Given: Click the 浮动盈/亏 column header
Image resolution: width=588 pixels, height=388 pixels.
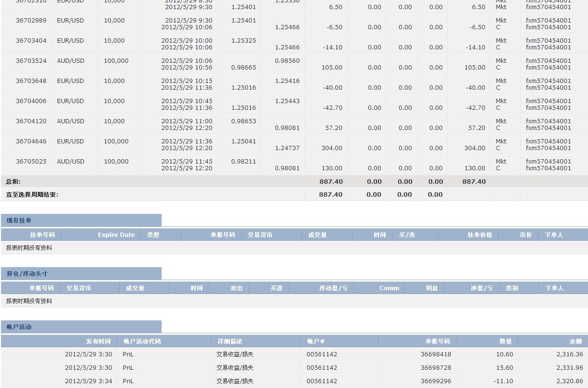Looking at the screenshot, I should pyautogui.click(x=333, y=288).
